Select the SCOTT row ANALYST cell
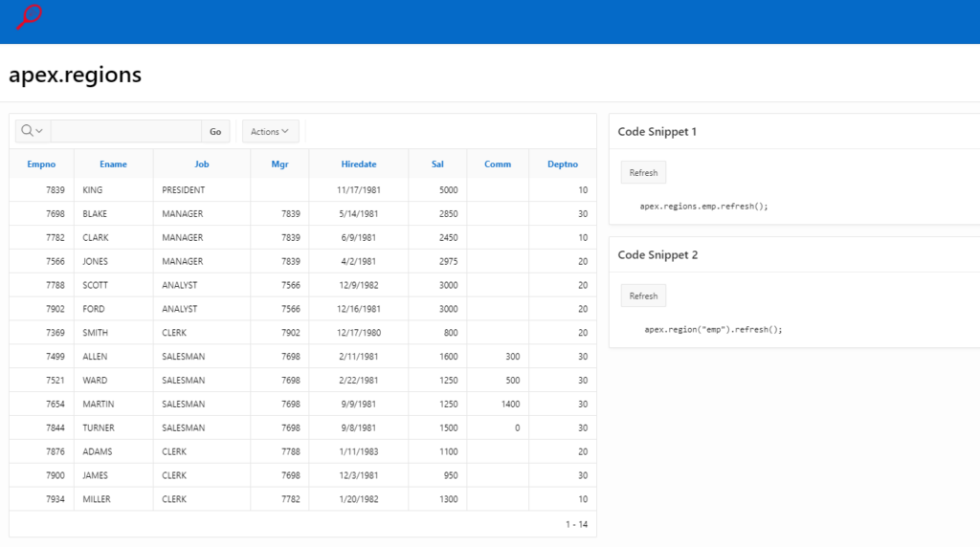The width and height of the screenshot is (980, 547). (x=180, y=285)
